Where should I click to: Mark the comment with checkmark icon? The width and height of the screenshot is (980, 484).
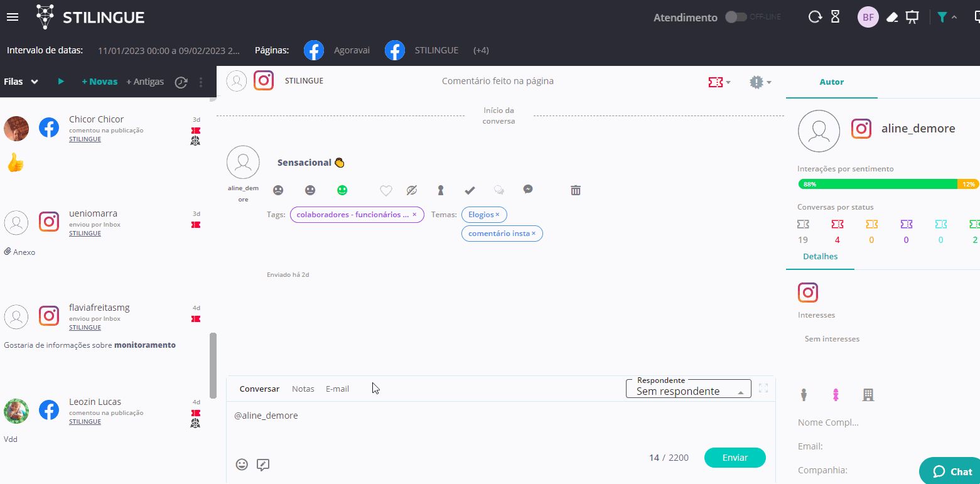(470, 190)
